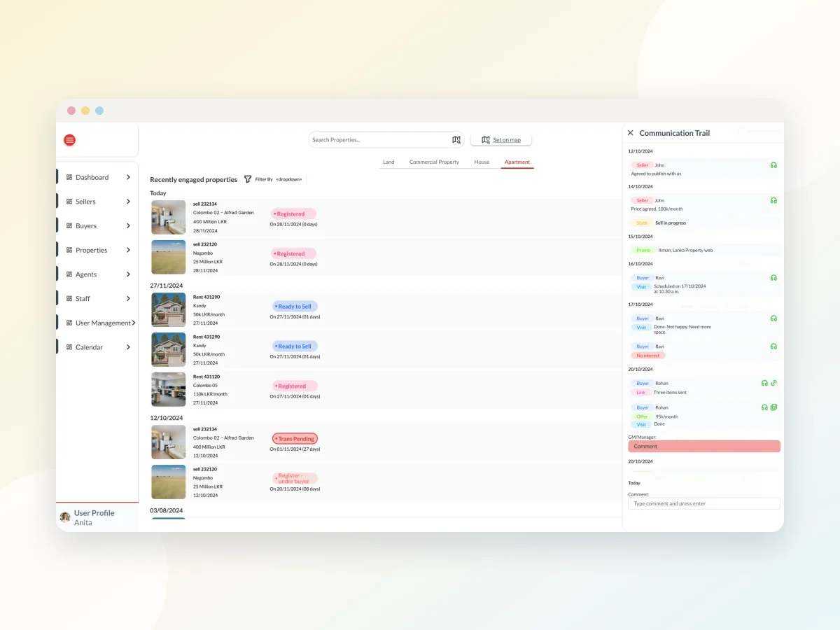This screenshot has width=840, height=630.
Task: Click the green Promo tag
Action: pos(643,250)
